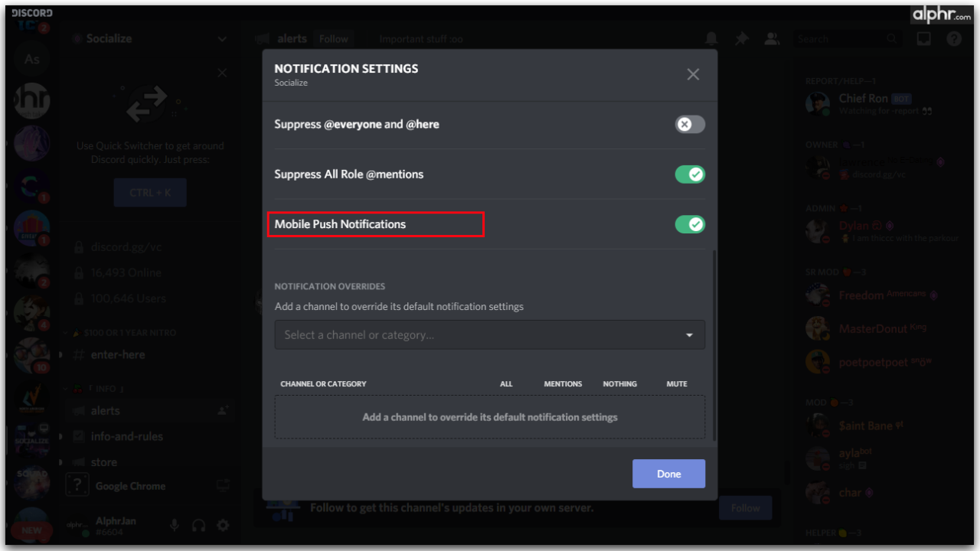Disable Mobile Push Notifications

[x=689, y=224]
